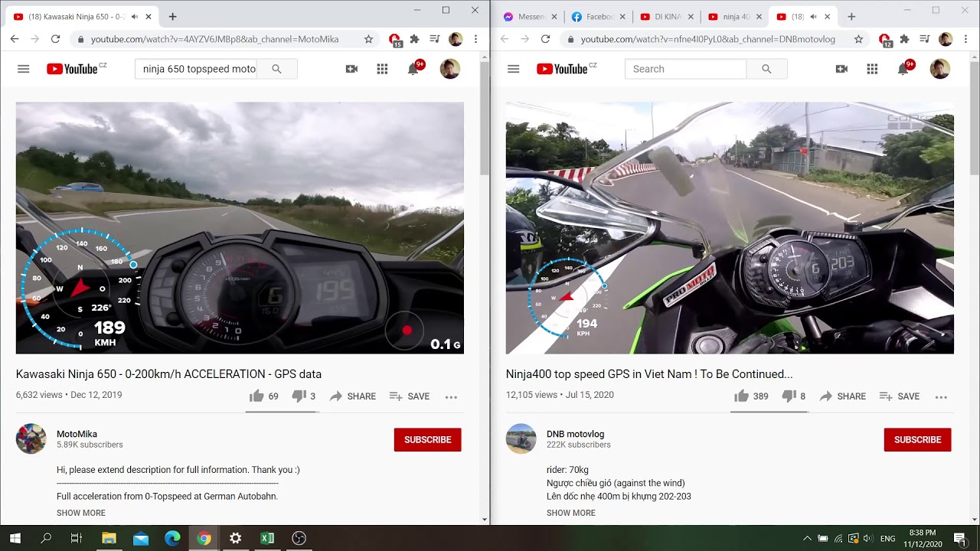Click search magnifier button in right YouTube window

(x=766, y=69)
